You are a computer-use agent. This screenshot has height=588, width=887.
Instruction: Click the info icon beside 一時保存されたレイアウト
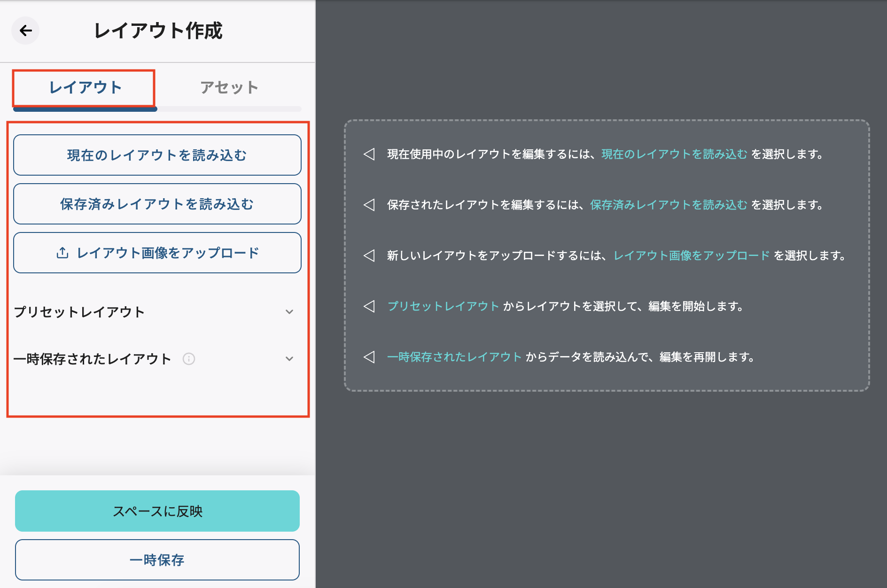pyautogui.click(x=189, y=359)
